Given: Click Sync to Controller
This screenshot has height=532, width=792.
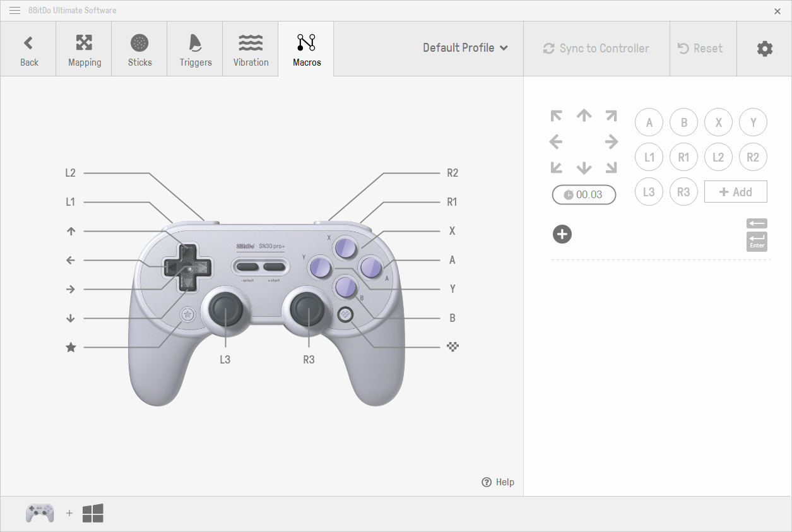Looking at the screenshot, I should [x=596, y=49].
